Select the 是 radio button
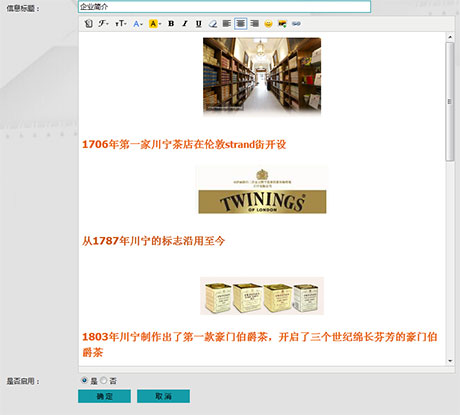The width and height of the screenshot is (460, 415). pyautogui.click(x=84, y=380)
